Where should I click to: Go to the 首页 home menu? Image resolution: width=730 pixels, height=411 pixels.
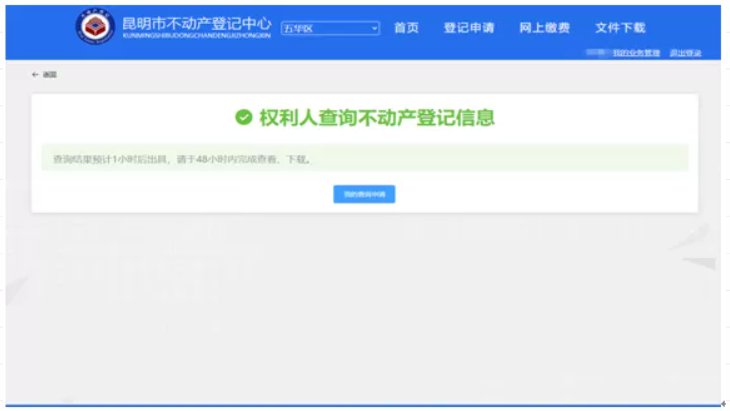click(x=406, y=28)
